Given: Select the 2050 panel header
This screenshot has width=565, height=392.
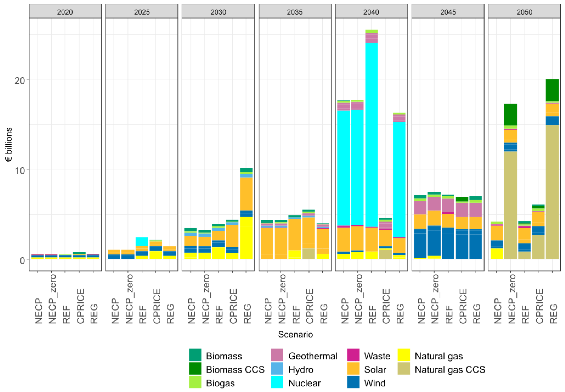Looking at the screenshot, I should pyautogui.click(x=524, y=12).
